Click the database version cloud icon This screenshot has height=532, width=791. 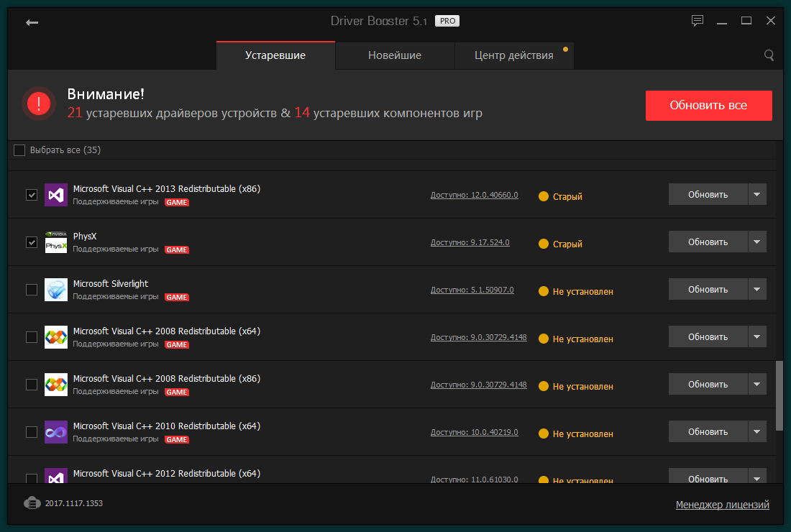click(x=32, y=503)
